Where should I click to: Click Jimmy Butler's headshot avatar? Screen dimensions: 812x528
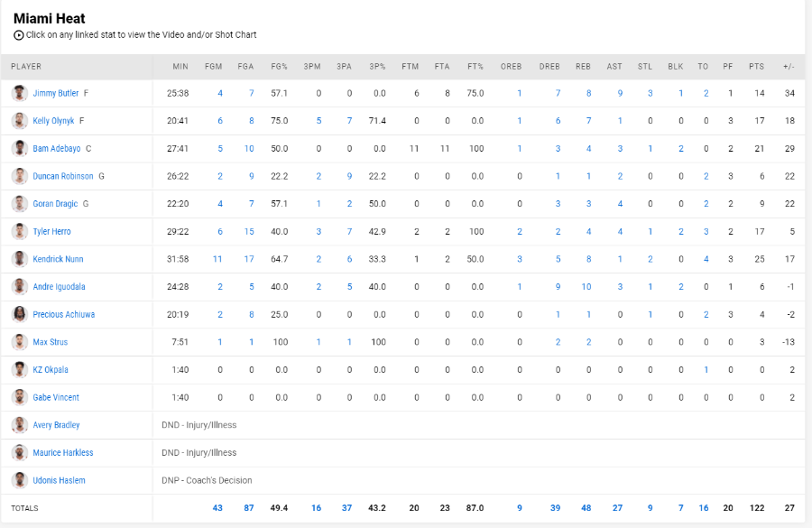[20, 93]
